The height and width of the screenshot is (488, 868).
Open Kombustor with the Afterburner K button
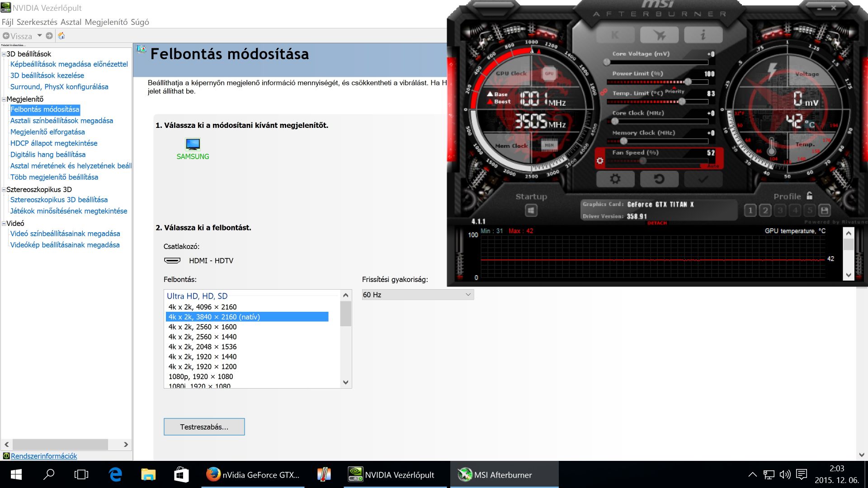[615, 35]
